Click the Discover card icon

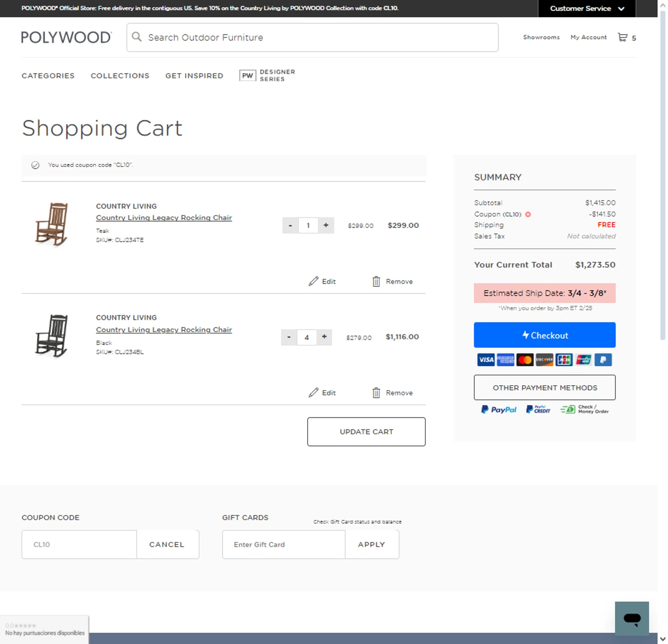[544, 360]
